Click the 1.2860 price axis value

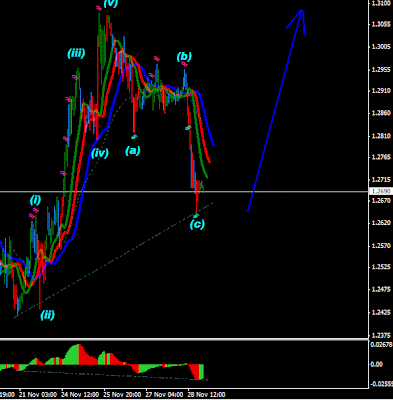pos(381,113)
